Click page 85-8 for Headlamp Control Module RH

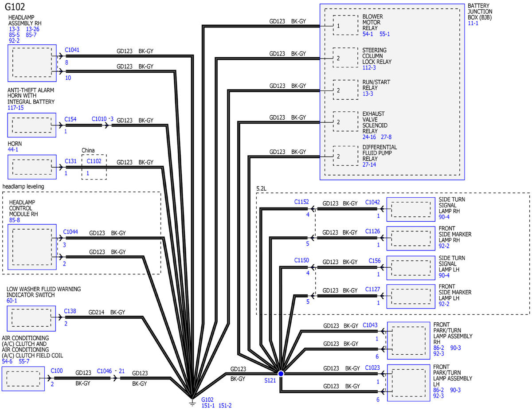[15, 219]
